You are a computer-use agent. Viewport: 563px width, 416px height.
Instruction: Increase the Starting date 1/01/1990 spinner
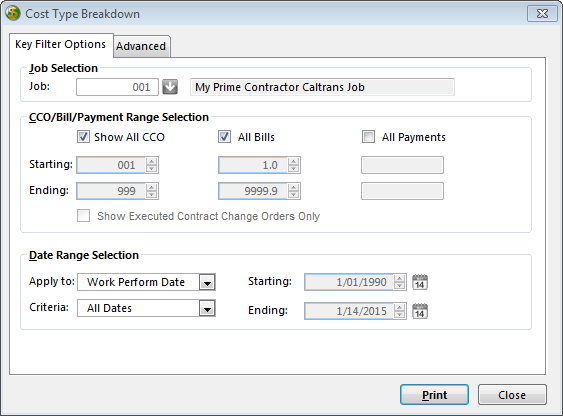click(399, 278)
